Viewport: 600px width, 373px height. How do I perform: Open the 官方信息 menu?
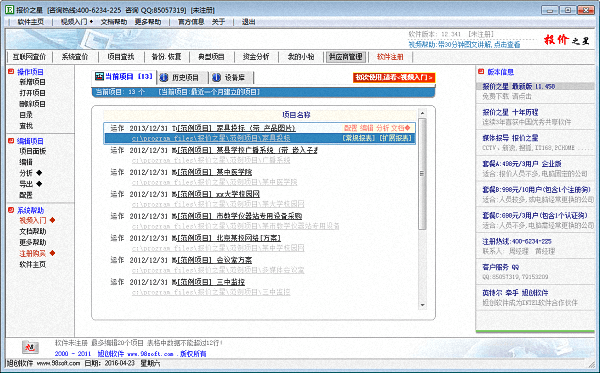pos(191,22)
